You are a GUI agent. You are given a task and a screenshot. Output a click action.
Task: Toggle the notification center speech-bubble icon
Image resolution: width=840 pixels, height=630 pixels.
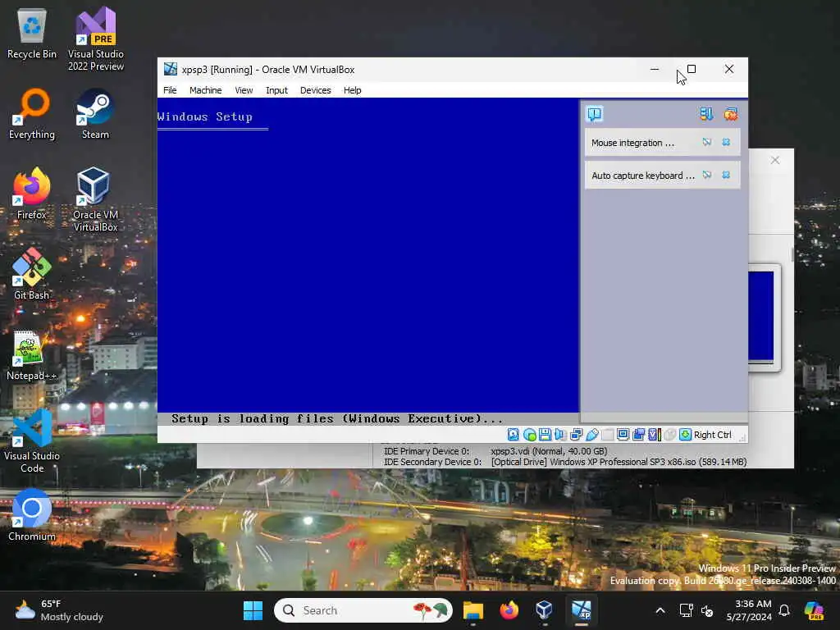(x=595, y=114)
